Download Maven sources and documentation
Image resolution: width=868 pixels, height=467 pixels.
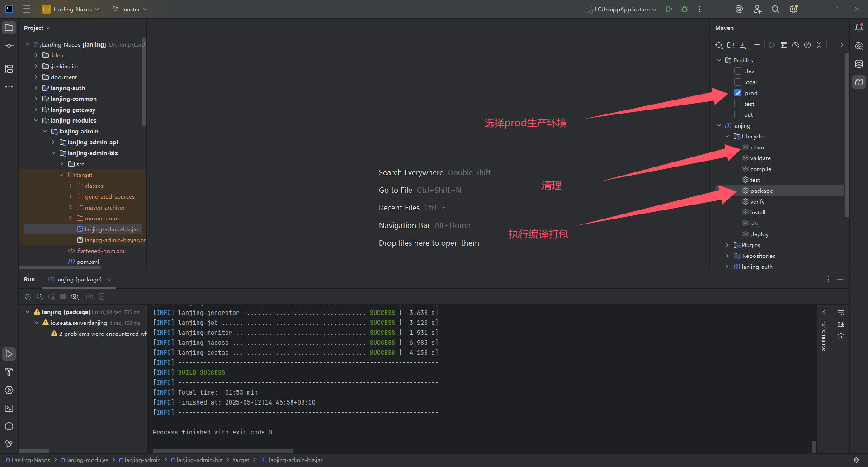pyautogui.click(x=743, y=45)
